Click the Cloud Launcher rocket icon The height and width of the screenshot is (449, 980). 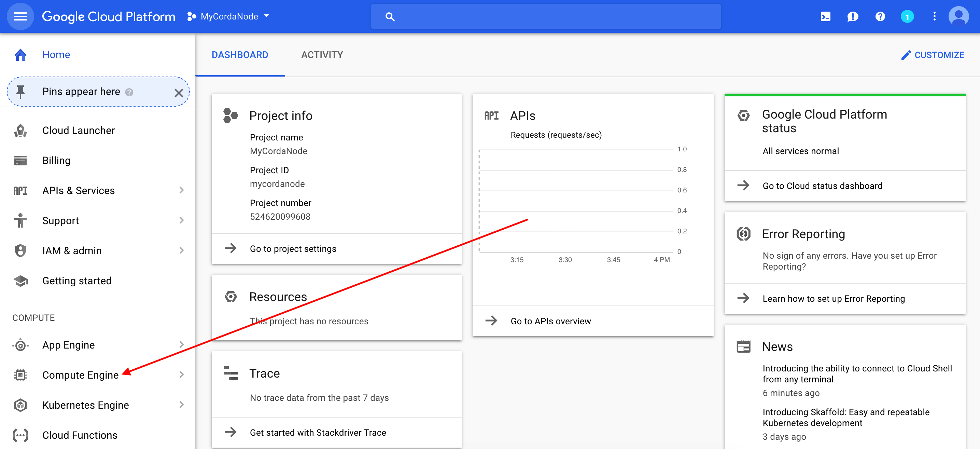tap(20, 130)
